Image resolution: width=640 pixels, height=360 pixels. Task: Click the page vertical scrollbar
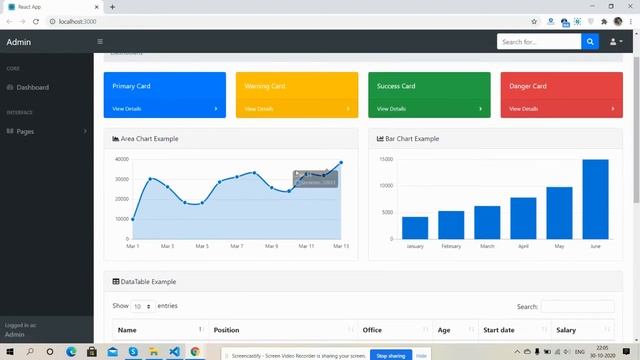point(636,129)
